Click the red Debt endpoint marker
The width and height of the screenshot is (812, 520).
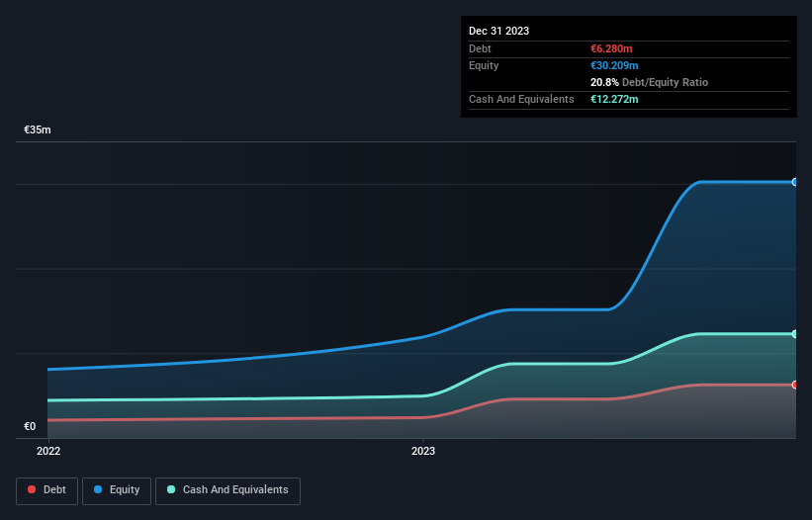click(795, 385)
